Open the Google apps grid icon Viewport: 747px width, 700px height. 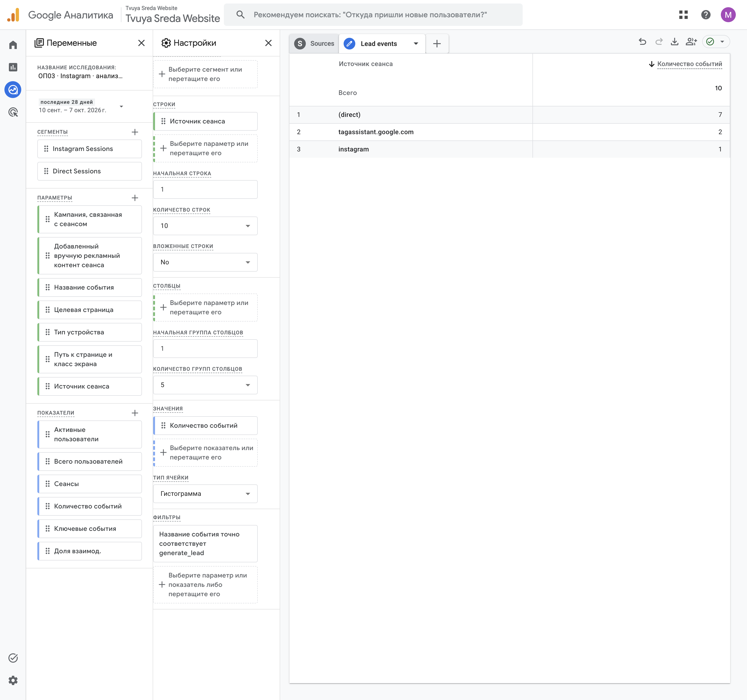tap(683, 15)
